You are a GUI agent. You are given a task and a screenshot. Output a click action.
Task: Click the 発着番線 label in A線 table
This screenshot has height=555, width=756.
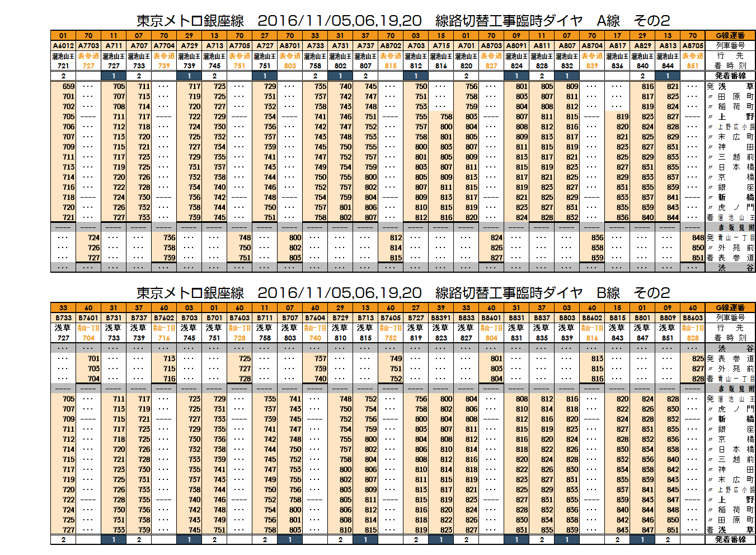tap(730, 76)
